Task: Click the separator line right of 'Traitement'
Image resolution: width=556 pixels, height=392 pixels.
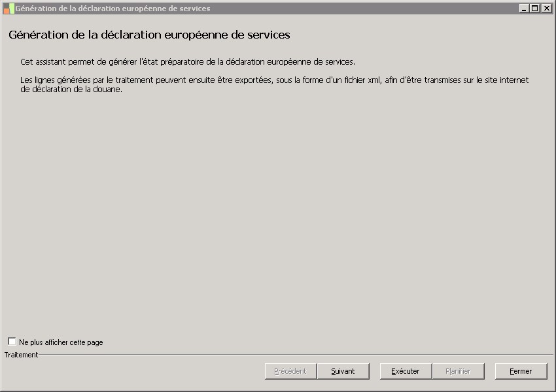Action: pos(294,355)
